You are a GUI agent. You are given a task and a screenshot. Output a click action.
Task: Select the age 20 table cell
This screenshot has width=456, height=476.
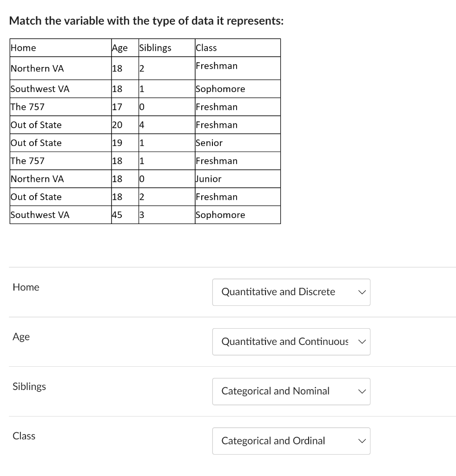pyautogui.click(x=117, y=125)
